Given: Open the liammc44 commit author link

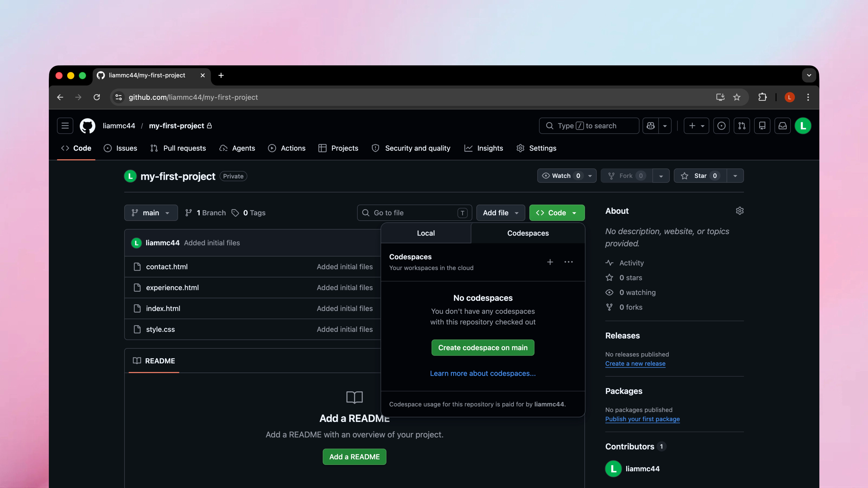Looking at the screenshot, I should [162, 243].
